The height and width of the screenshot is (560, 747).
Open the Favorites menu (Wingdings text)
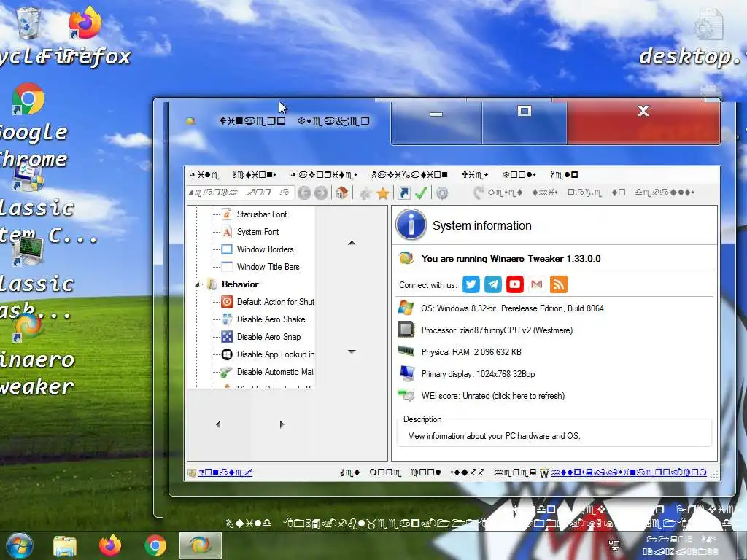tap(324, 175)
